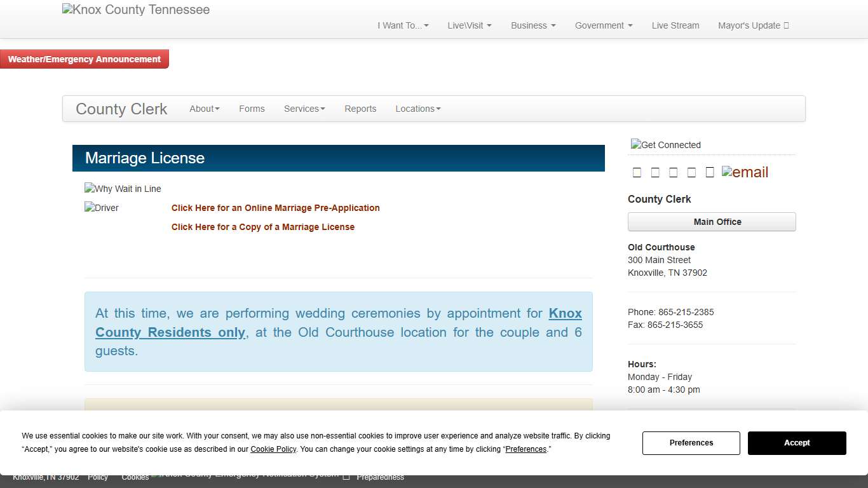Open the Services dropdown in County Clerk bar
Image resolution: width=868 pixels, height=488 pixels.
pos(304,109)
